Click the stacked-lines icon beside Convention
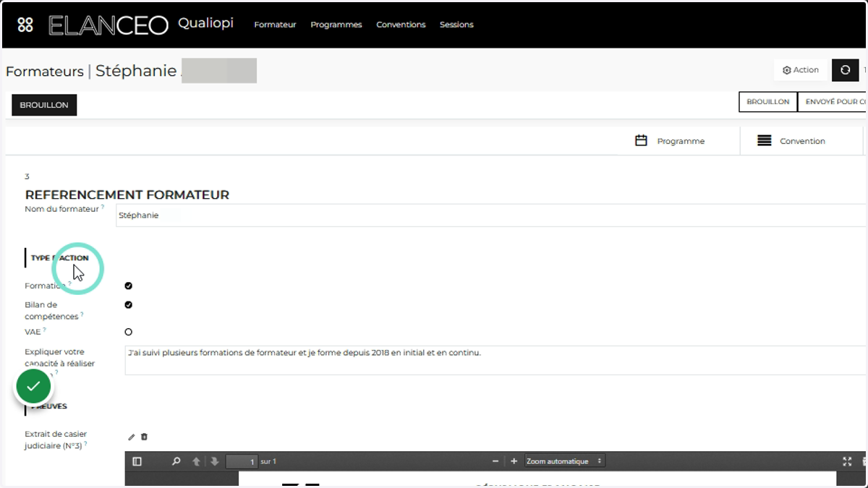This screenshot has height=488, width=868. 764,141
